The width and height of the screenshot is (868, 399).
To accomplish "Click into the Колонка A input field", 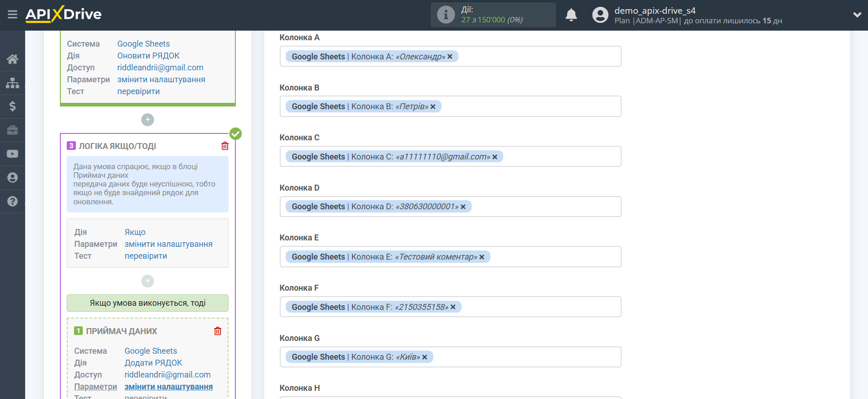I will click(450, 56).
